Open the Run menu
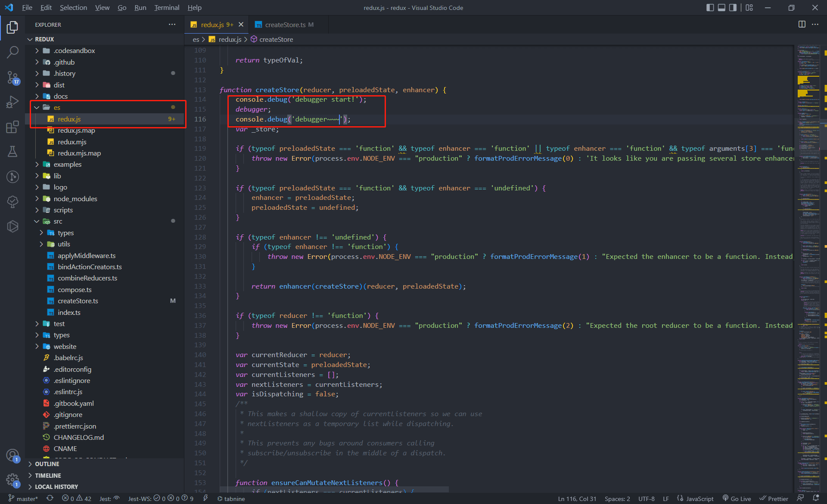The height and width of the screenshot is (504, 827). 140,8
